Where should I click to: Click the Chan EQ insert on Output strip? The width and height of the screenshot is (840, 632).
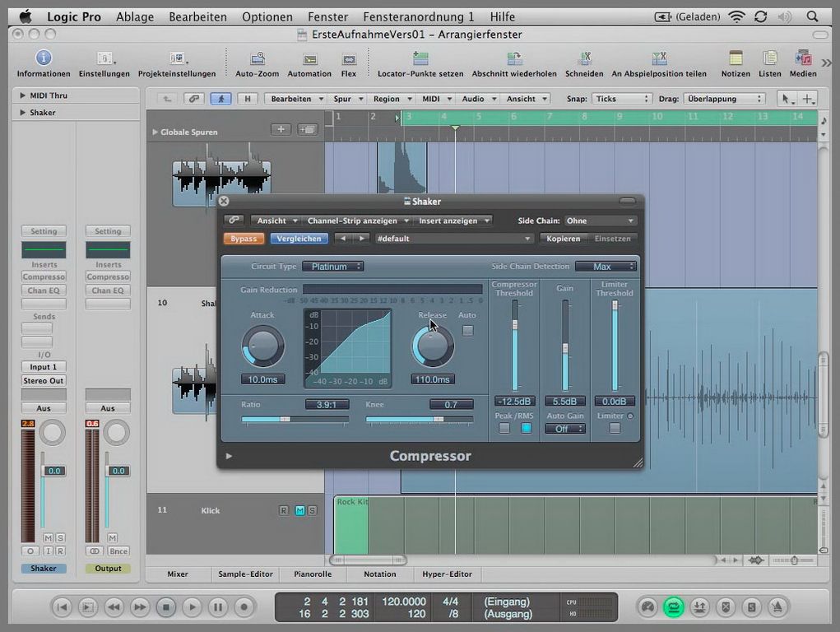(108, 290)
